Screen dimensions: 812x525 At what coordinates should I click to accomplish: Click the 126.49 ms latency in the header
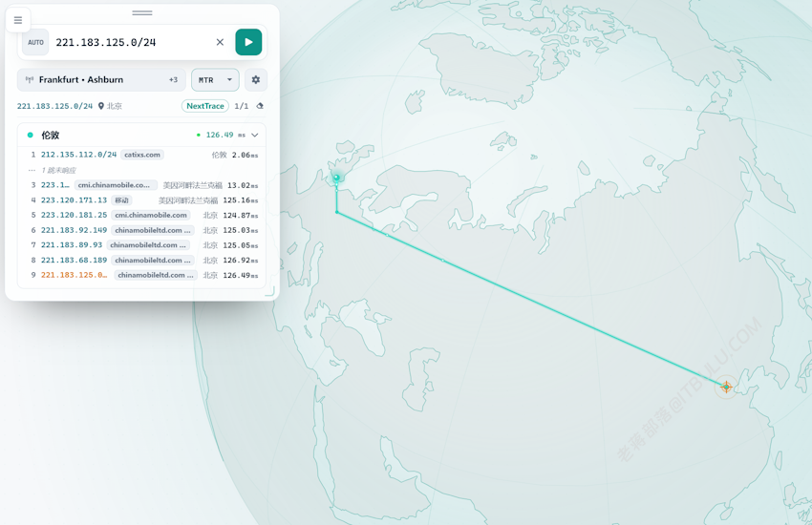225,135
